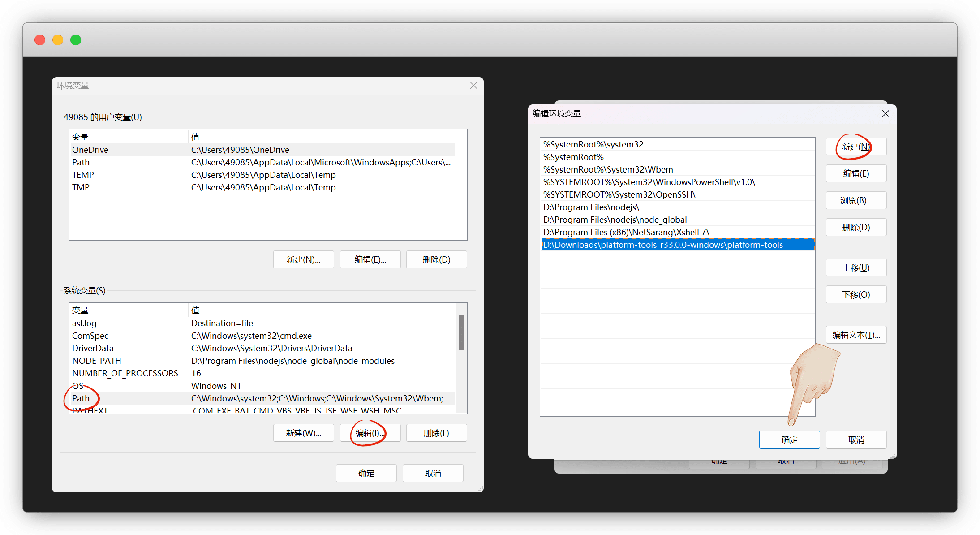
Task: Confirm with 确定 in edit variable dialog
Action: tap(789, 440)
